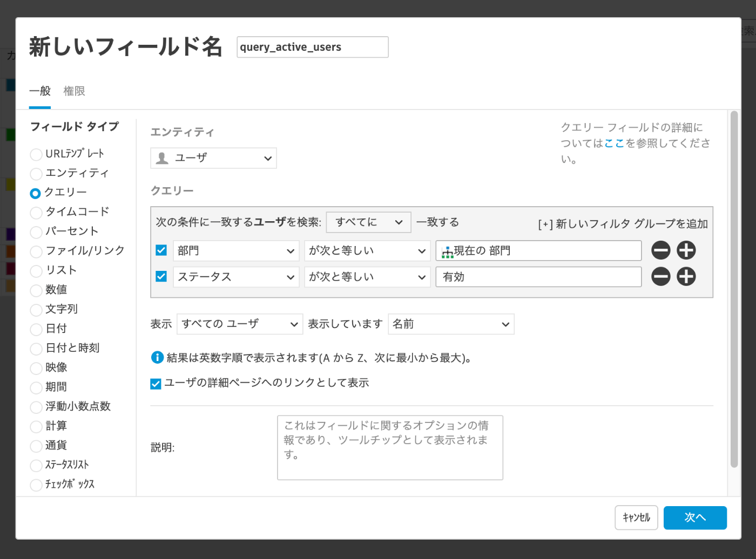
Task: Switch to the 権限 tab
Action: pos(74,91)
